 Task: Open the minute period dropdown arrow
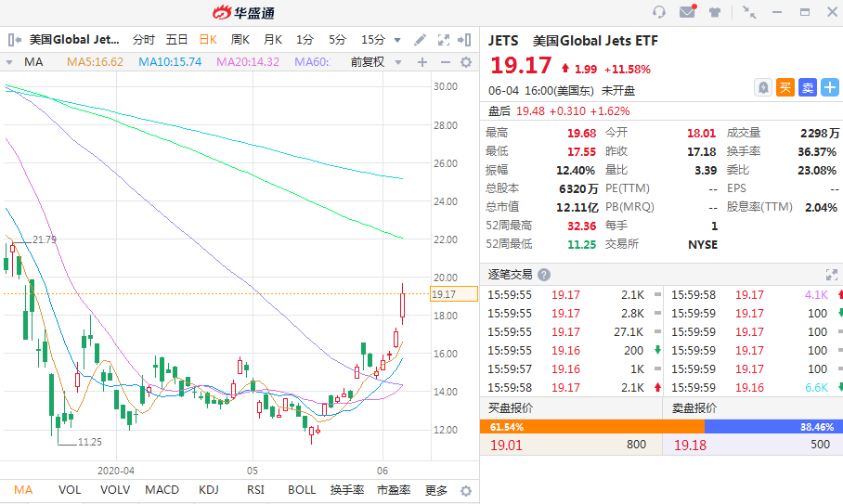coord(397,40)
